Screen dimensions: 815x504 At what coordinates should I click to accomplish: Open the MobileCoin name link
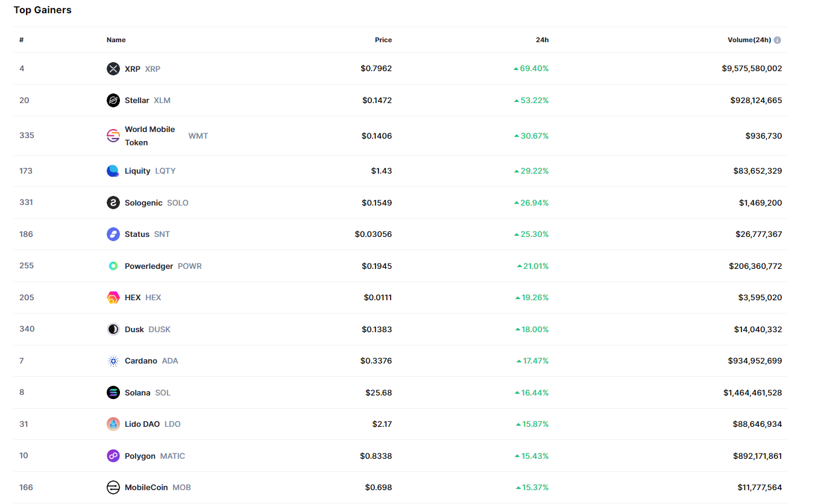pos(146,488)
